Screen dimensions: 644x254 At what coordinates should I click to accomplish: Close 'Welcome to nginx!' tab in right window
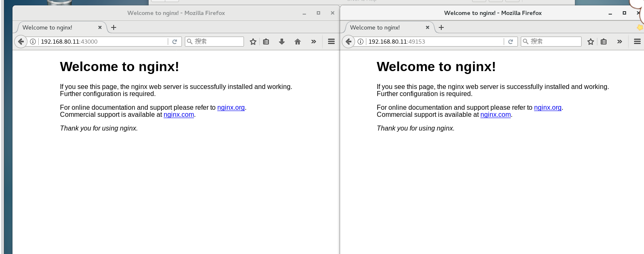(x=428, y=27)
